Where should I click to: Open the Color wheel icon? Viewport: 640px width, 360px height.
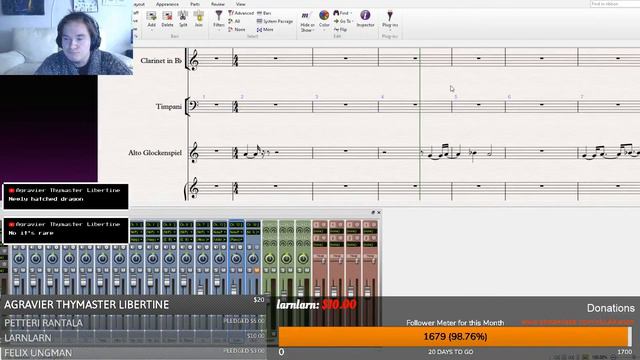pos(324,16)
